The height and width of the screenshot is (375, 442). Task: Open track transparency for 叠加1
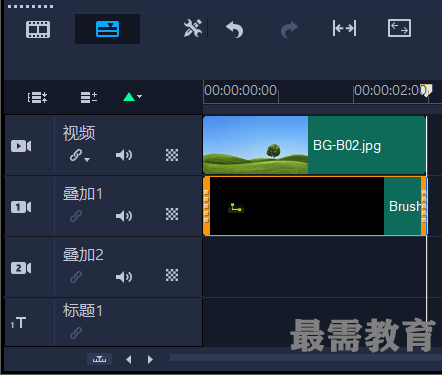(172, 214)
